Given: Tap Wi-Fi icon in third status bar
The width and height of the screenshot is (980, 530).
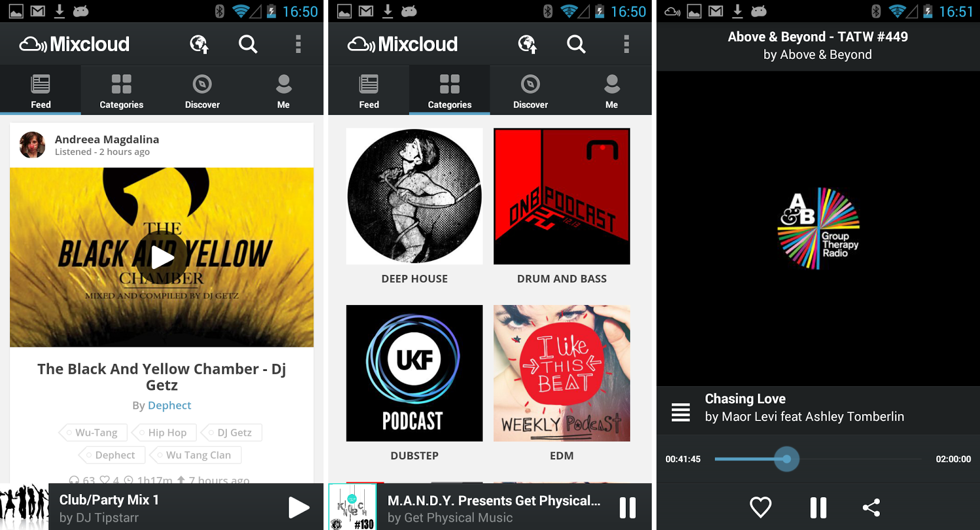Looking at the screenshot, I should tap(897, 11).
